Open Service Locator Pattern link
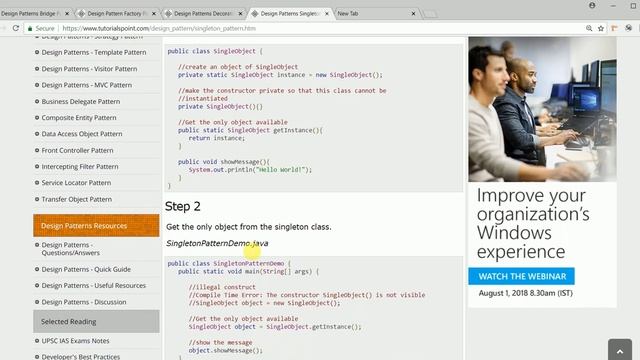This screenshot has width=640, height=360. pos(76,183)
